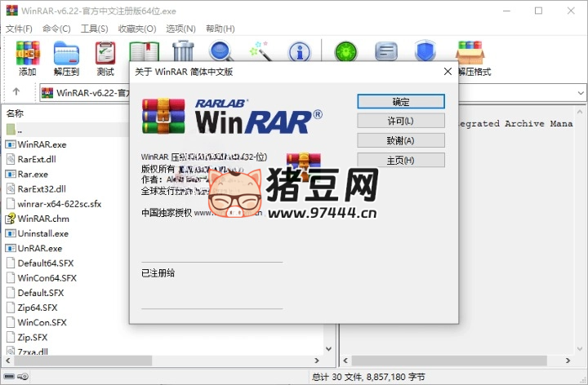This screenshot has width=588, height=385.
Task: Open the 文件(F) menu
Action: [x=18, y=29]
